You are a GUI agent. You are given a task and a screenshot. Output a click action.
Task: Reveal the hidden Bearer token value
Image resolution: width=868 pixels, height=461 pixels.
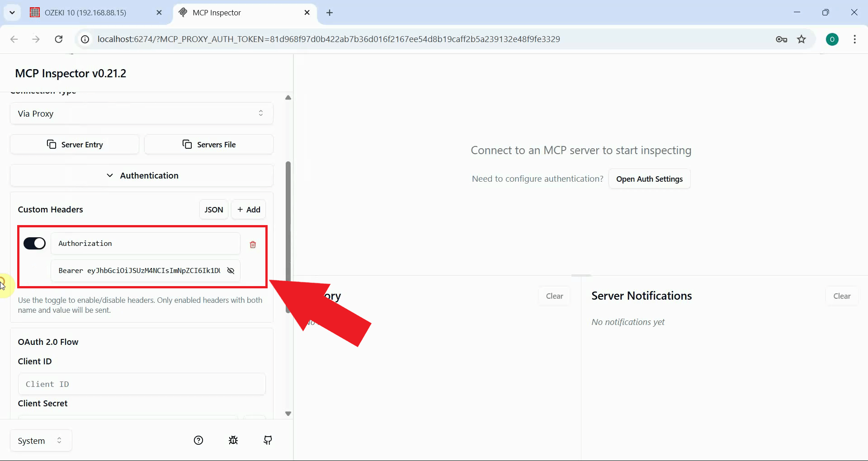[231, 270]
